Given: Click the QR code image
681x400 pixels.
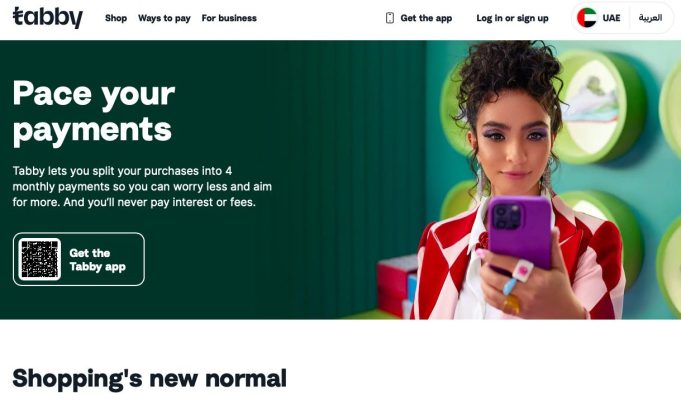Looking at the screenshot, I should [x=40, y=259].
